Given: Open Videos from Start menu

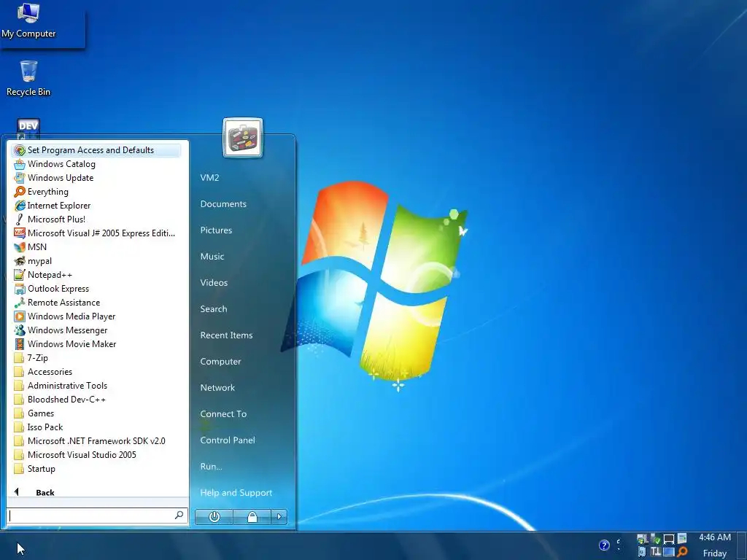Looking at the screenshot, I should [x=214, y=282].
